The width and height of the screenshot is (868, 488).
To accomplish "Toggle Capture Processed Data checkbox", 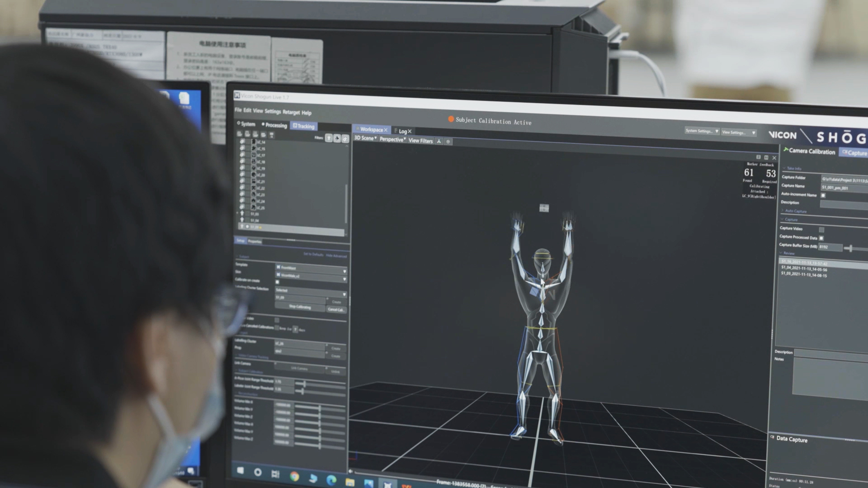I will pyautogui.click(x=821, y=238).
